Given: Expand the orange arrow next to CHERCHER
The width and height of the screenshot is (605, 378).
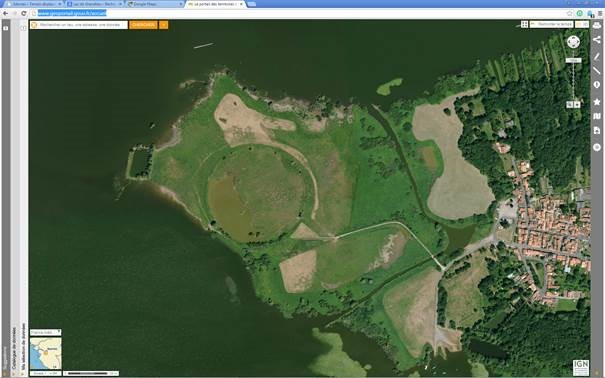Looking at the screenshot, I should [164, 25].
